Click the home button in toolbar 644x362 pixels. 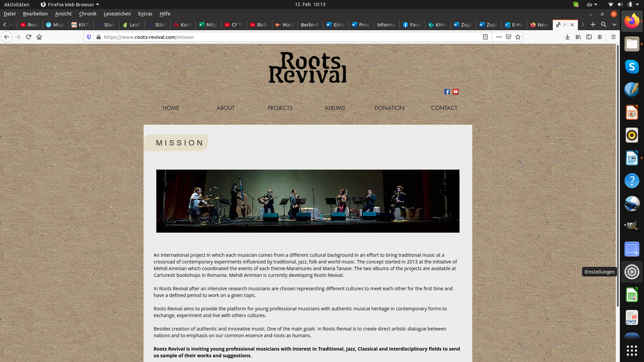pos(39,37)
